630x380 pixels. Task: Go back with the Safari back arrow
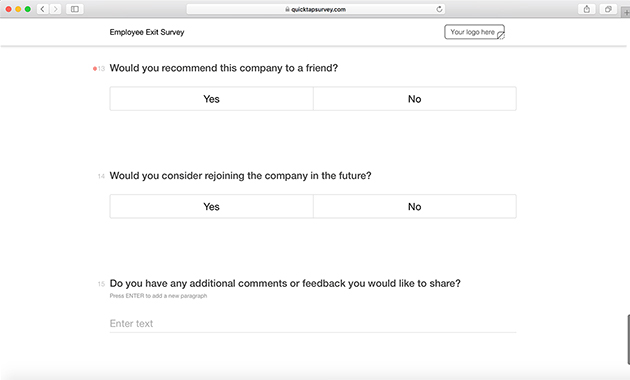[43, 9]
